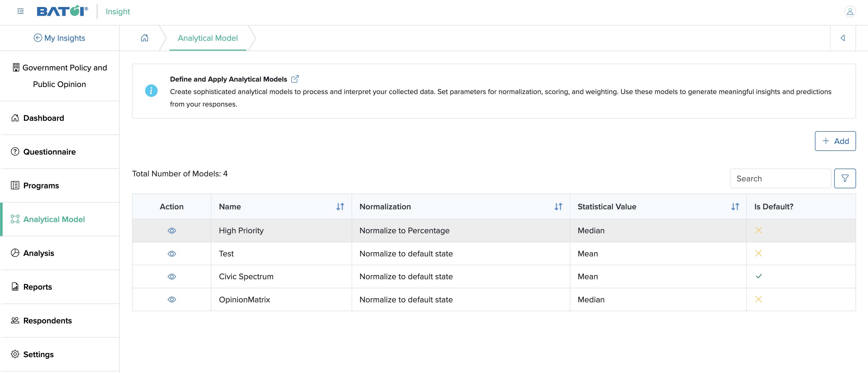
Task: Open the Respondents sidebar item
Action: coord(60,321)
